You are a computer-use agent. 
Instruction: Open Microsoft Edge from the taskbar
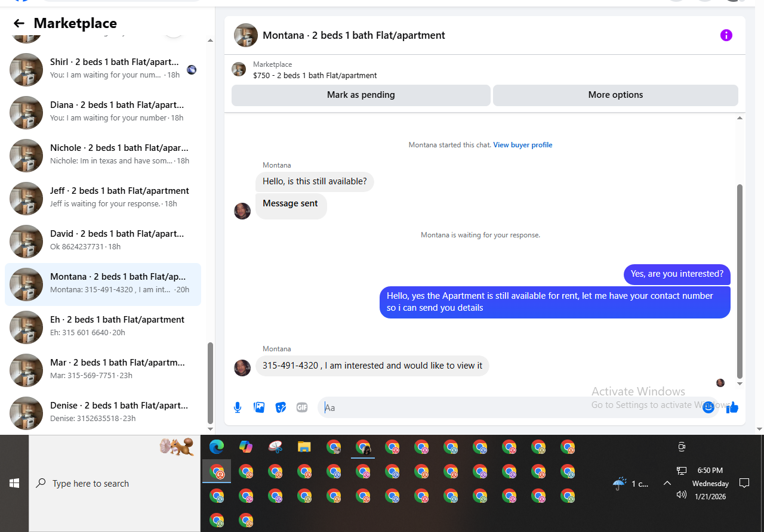(x=217, y=446)
